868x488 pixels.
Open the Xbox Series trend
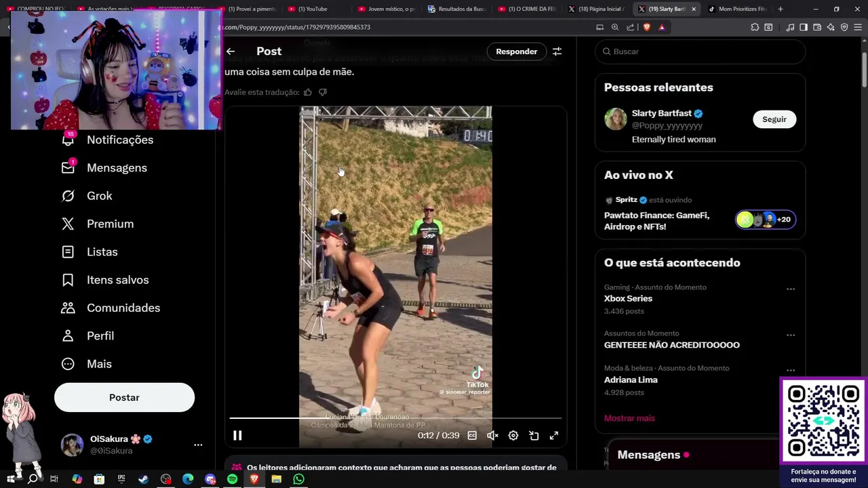click(x=628, y=298)
